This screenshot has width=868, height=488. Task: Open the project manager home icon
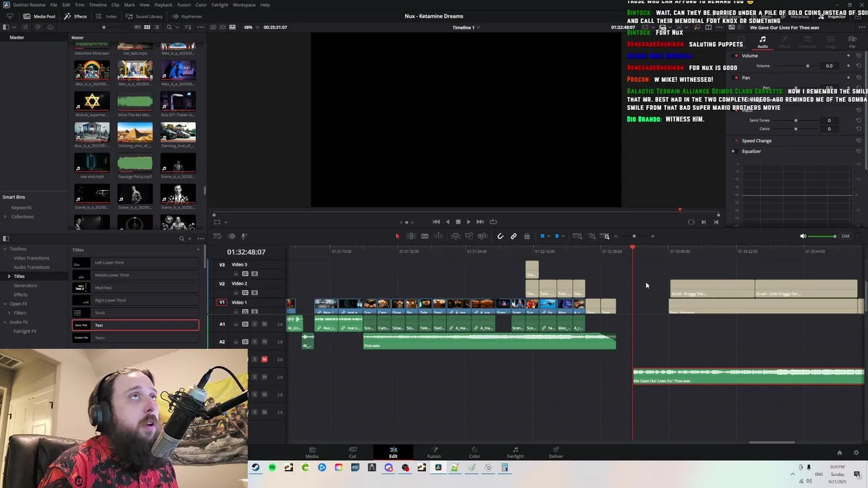pos(840,453)
